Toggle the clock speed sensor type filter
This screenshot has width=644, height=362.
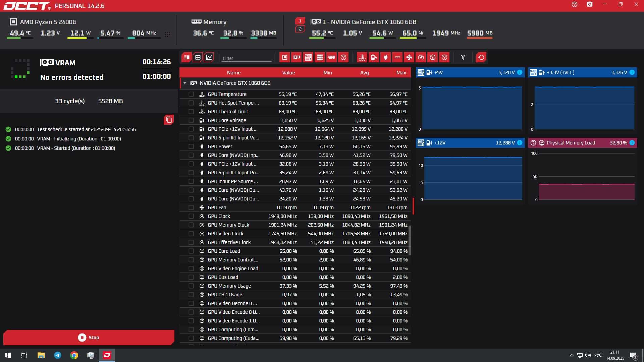pyautogui.click(x=421, y=57)
